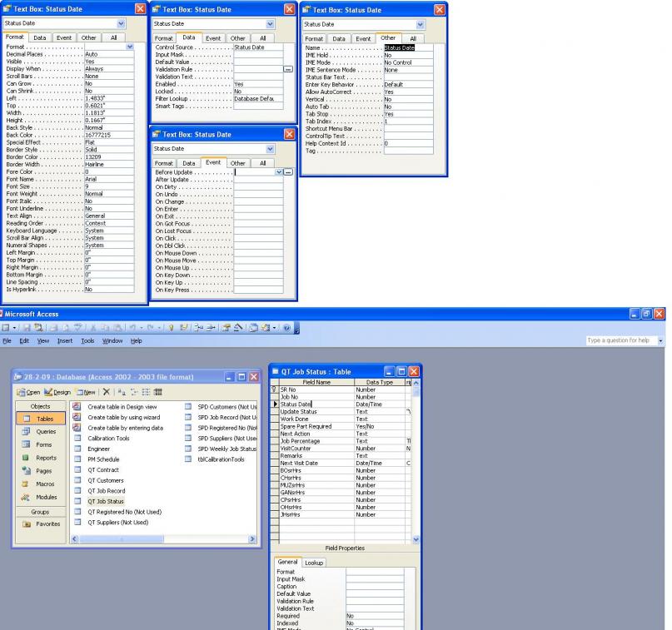Click the Insert Rows toolbar icon

click(198, 328)
